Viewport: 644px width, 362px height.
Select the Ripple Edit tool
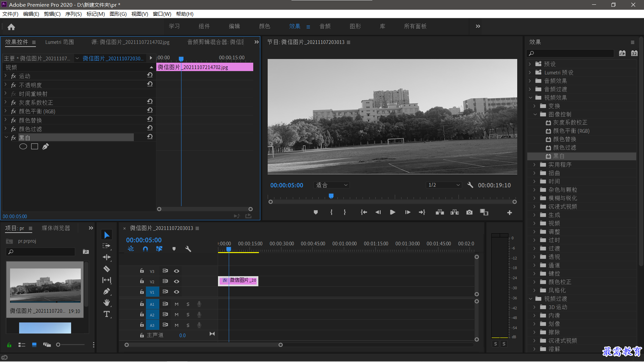click(107, 257)
